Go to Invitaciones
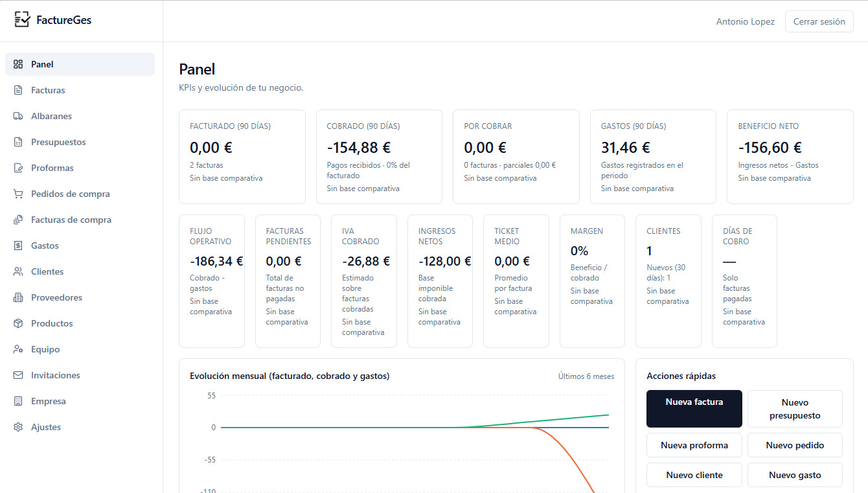This screenshot has height=493, width=868. click(x=80, y=375)
